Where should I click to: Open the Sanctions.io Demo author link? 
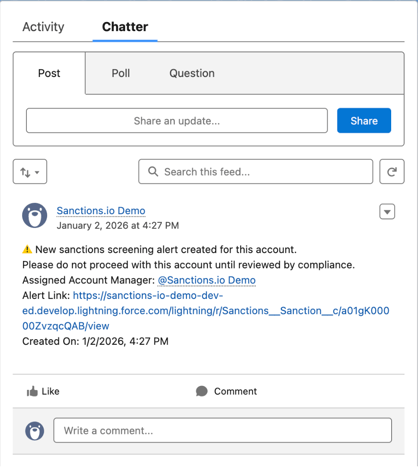click(101, 211)
